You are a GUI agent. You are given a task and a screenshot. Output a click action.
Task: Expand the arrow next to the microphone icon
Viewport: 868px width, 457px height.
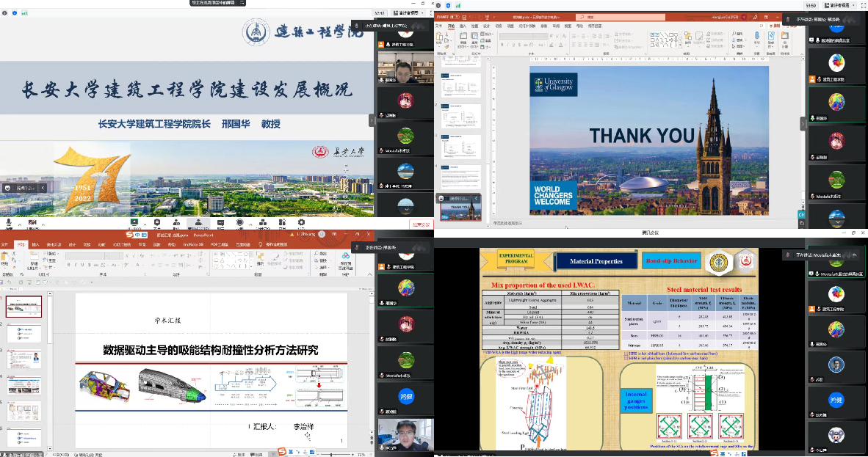pos(18,222)
